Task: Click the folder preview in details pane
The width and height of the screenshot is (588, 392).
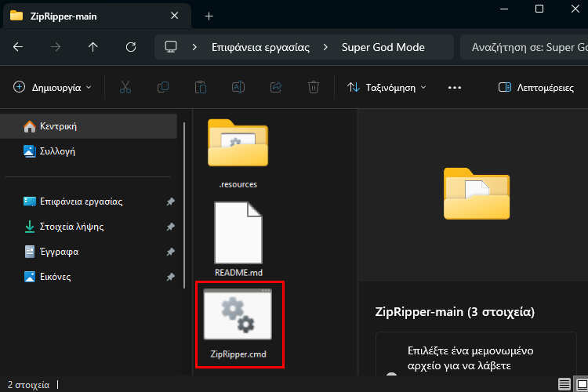Action: click(x=477, y=194)
